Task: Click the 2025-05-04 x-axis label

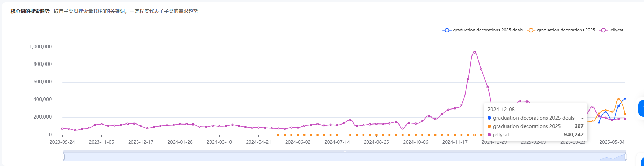Action: click(x=612, y=142)
